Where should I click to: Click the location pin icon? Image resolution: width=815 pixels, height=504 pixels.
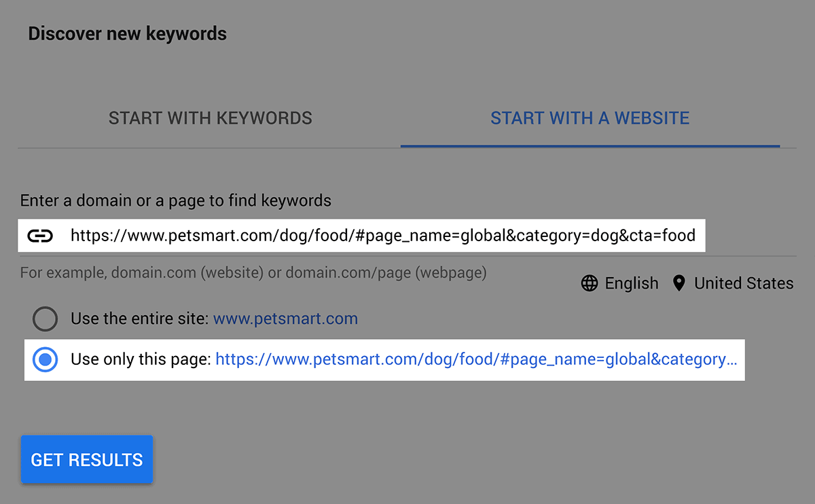[x=678, y=283]
